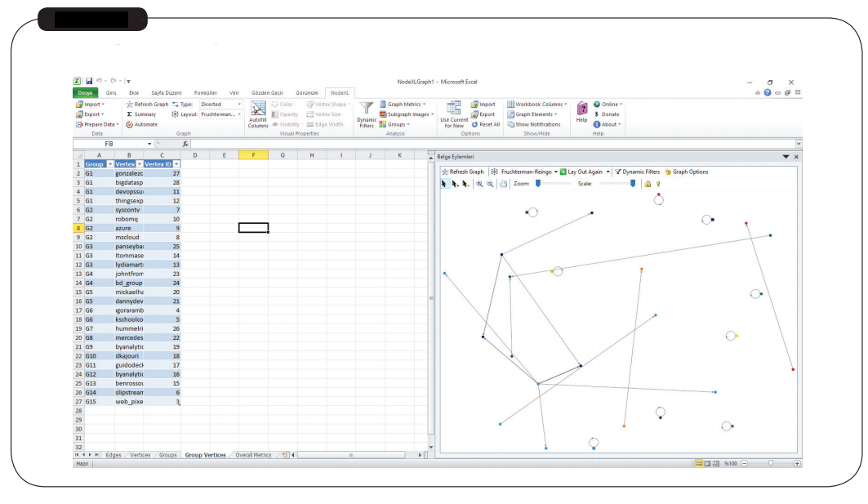Select the arrow pointer tool in graph pane
The width and height of the screenshot is (868, 504).
[444, 184]
